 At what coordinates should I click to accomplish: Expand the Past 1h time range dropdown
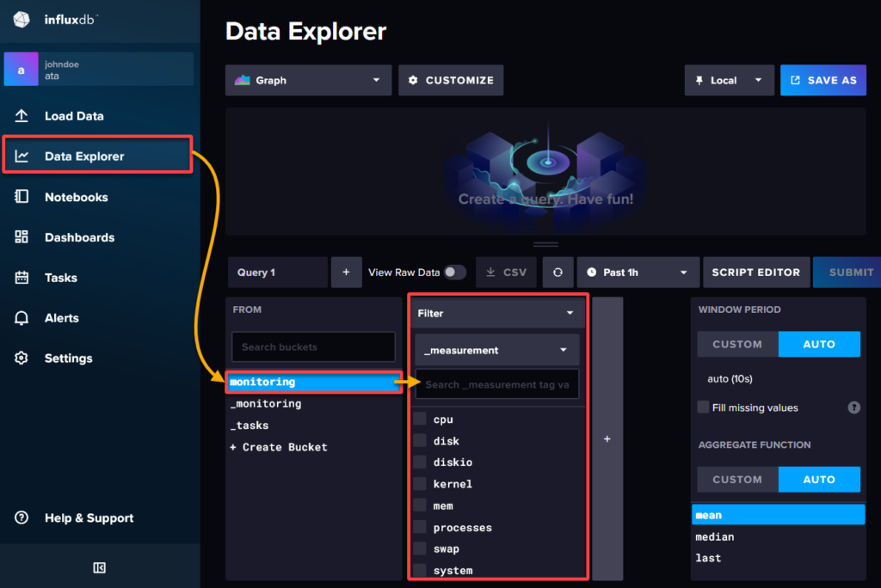point(638,272)
